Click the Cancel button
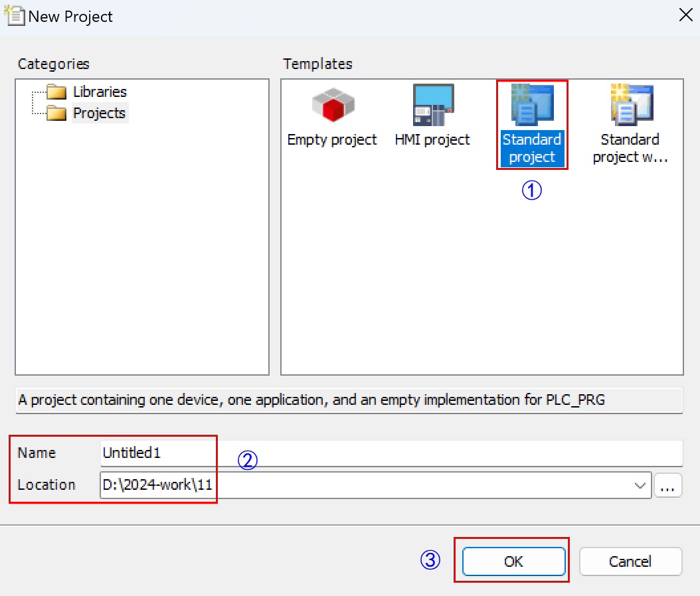Screen dimensions: 700x596 pos(630,561)
